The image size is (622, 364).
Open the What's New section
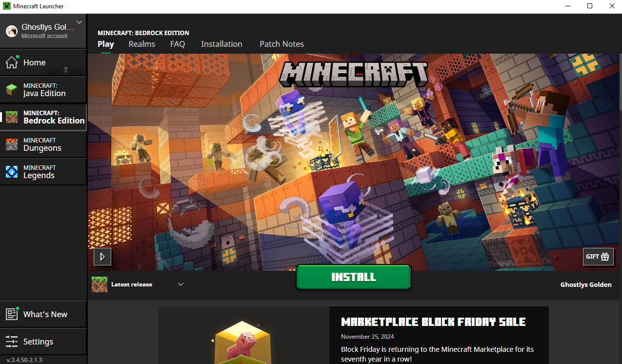pyautogui.click(x=43, y=314)
